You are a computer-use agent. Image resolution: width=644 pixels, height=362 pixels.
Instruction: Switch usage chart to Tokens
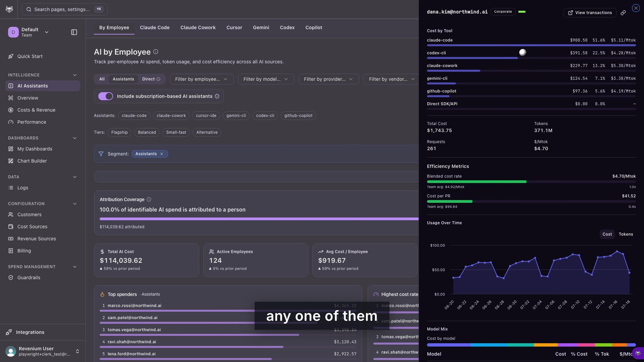click(x=626, y=234)
